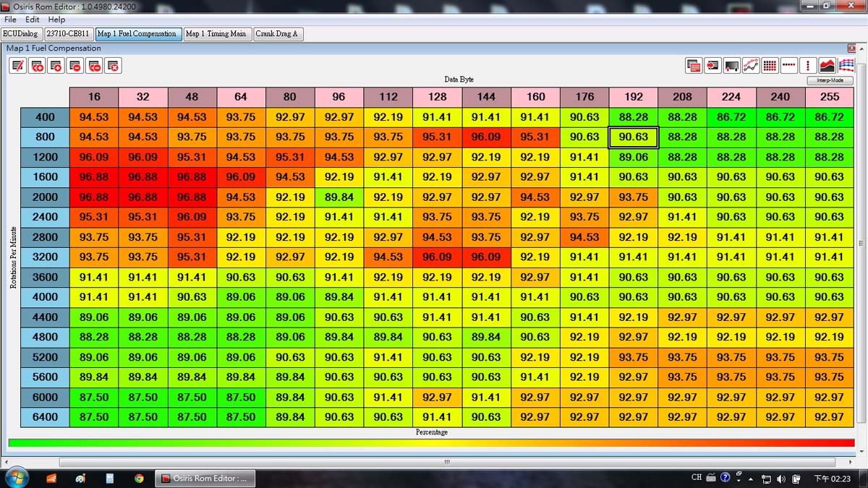Select the full grid selection icon

point(770,66)
